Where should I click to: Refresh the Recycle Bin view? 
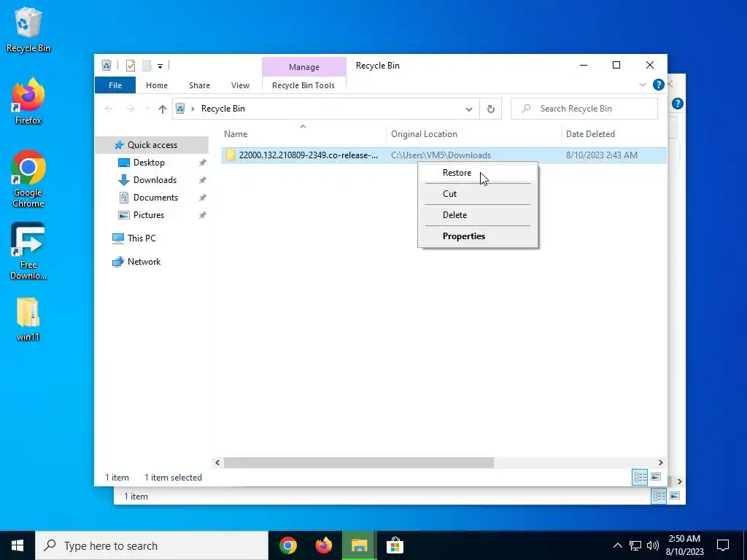click(x=491, y=109)
